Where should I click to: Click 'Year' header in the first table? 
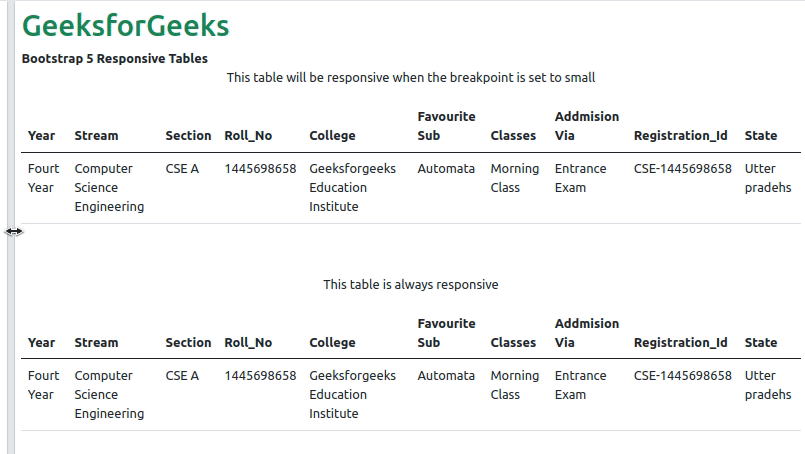(x=41, y=136)
